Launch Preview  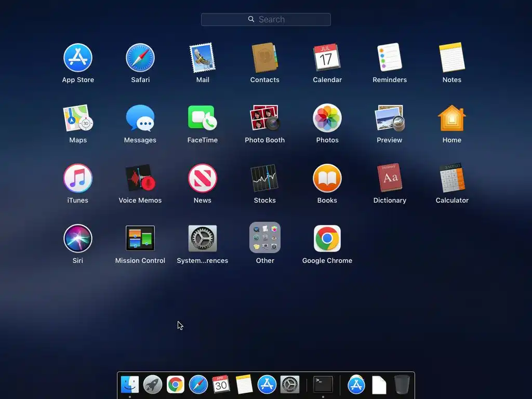(390, 118)
